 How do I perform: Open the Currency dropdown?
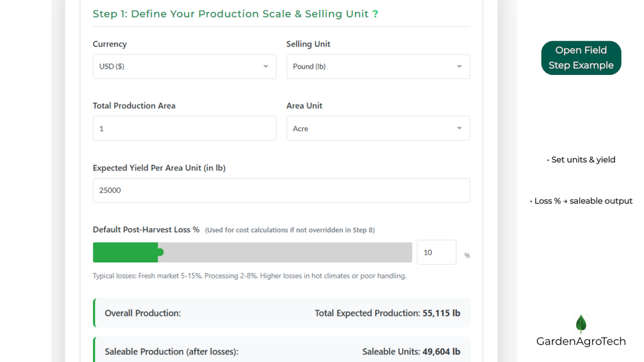point(184,67)
